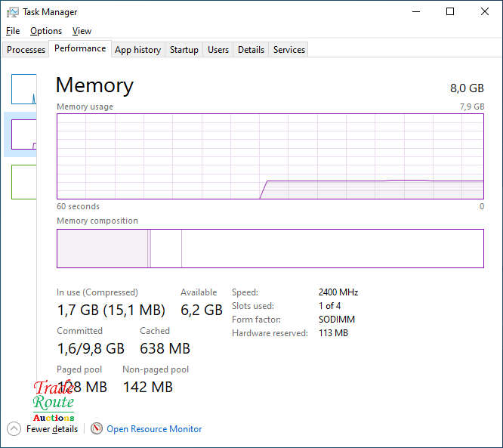Close the Task Manager window
The image size is (503, 448).
pyautogui.click(x=485, y=12)
